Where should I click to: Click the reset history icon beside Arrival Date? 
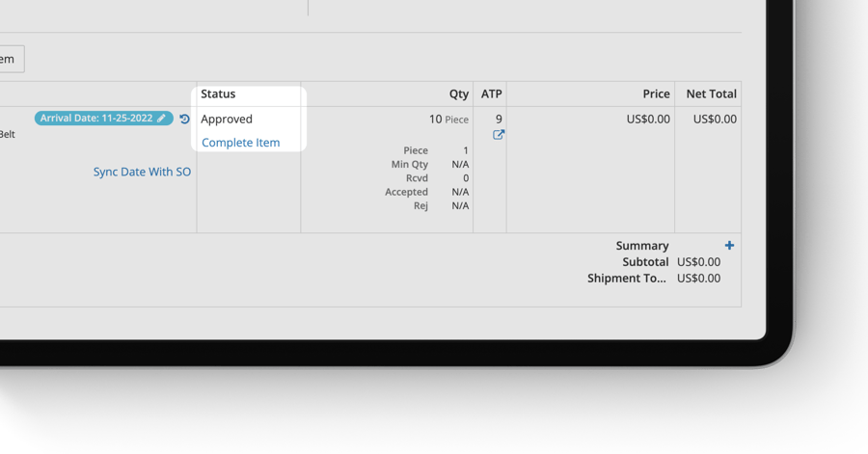point(185,119)
